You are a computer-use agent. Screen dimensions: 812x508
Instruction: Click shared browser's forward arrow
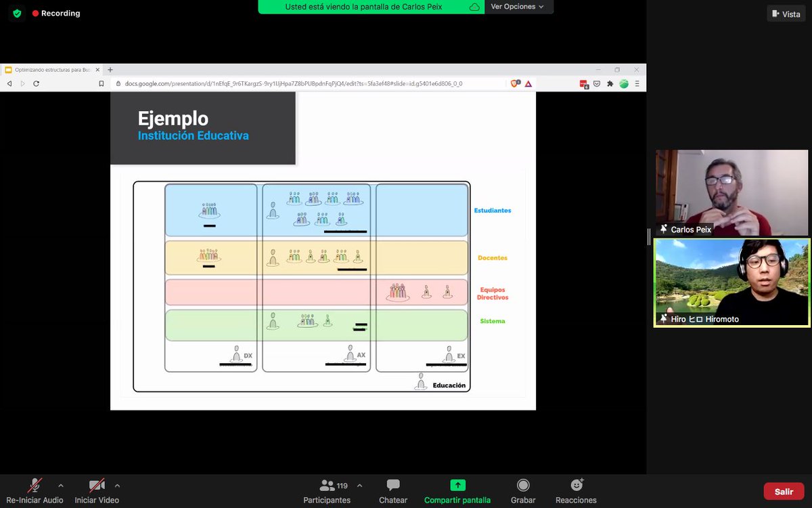pos(22,83)
